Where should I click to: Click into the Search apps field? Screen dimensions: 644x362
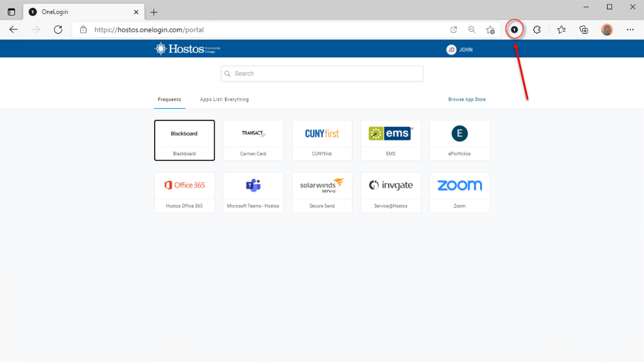tap(322, 74)
